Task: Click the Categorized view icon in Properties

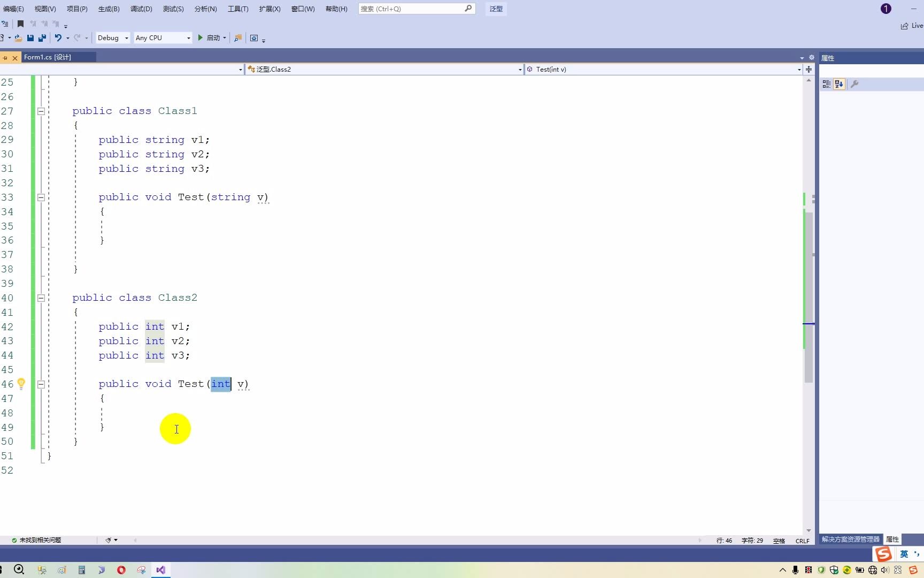Action: point(827,84)
